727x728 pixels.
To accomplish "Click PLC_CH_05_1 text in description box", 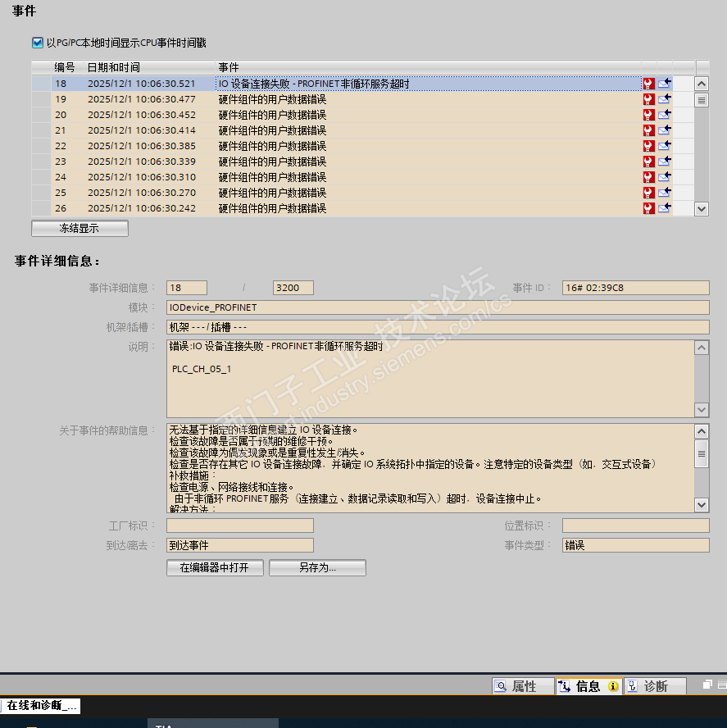I will (x=202, y=369).
